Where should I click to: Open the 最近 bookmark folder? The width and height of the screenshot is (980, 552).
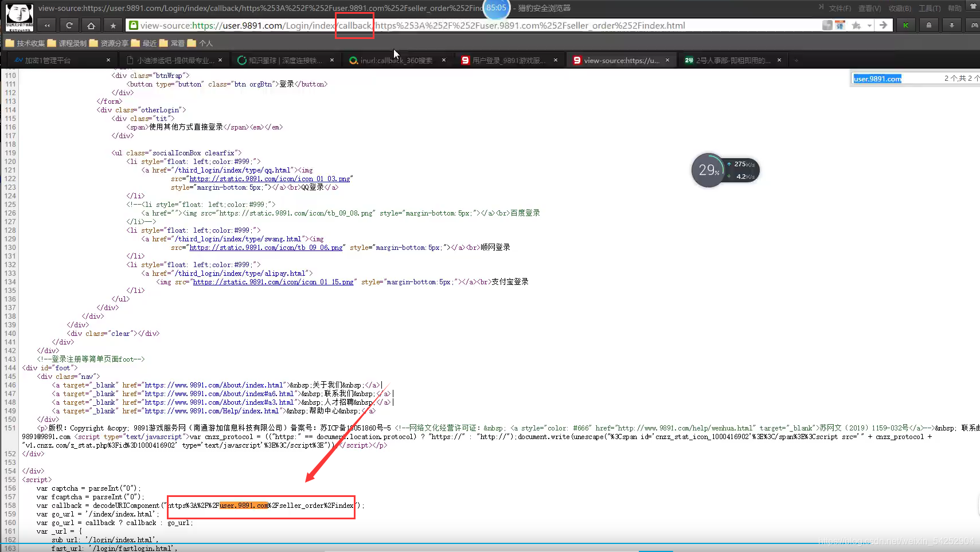143,43
